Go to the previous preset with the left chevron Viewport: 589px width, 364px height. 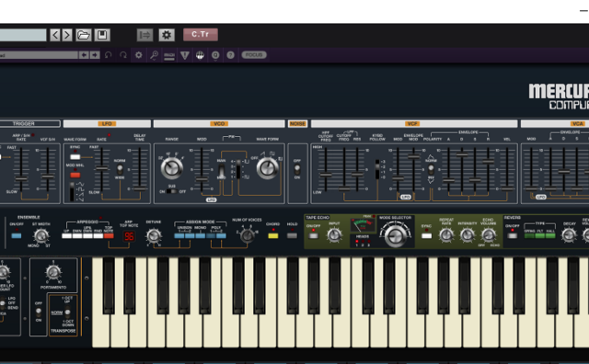[55, 35]
